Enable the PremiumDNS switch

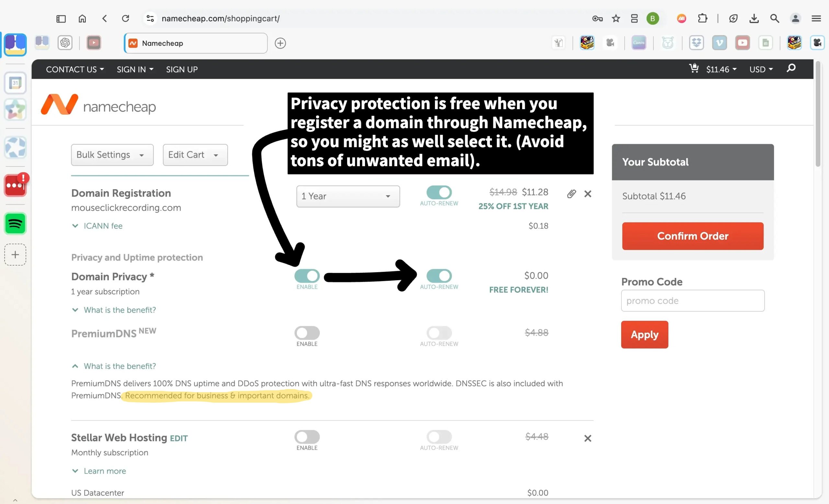307,333
